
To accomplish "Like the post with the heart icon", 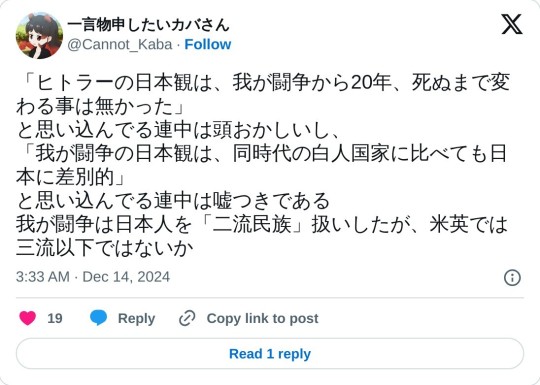I will 28,318.
